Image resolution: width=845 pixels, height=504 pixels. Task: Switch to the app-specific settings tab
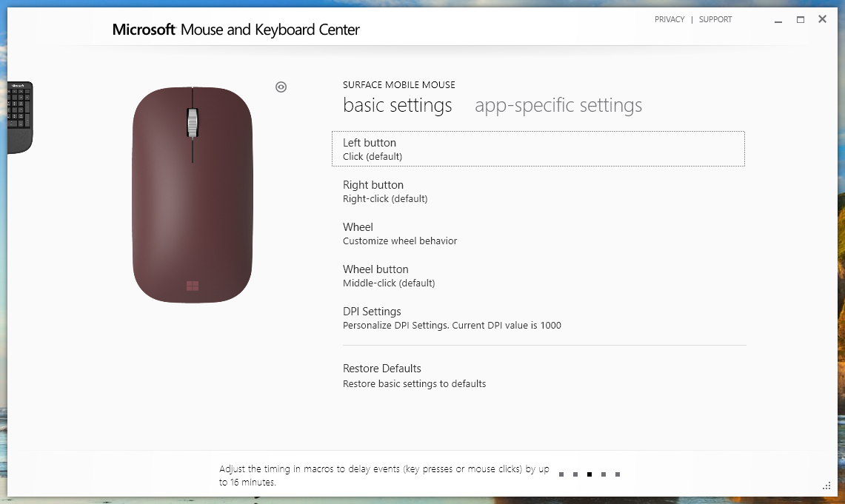pos(558,105)
